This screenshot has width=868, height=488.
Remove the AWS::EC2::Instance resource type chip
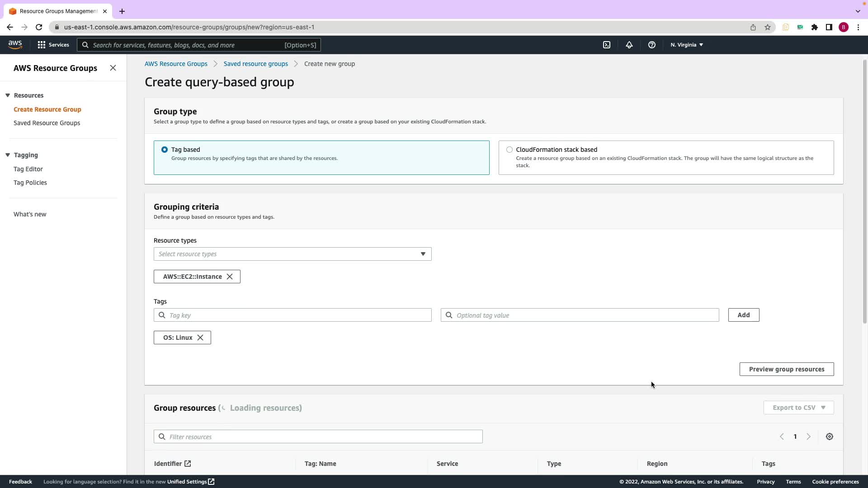(x=230, y=277)
